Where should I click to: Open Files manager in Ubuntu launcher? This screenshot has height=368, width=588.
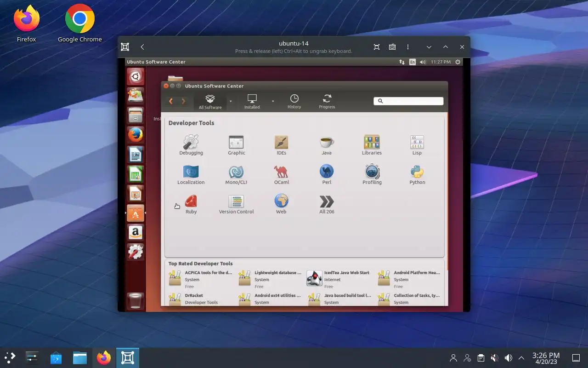tap(136, 115)
